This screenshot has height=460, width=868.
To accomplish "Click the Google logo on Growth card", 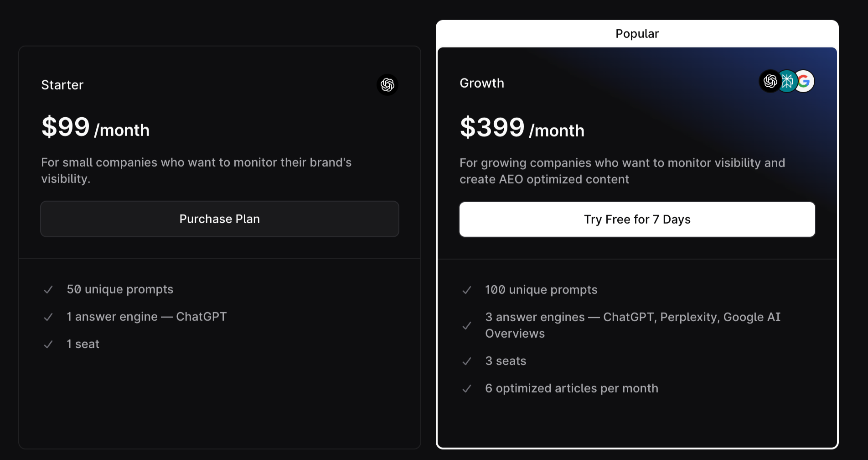I will coord(804,81).
